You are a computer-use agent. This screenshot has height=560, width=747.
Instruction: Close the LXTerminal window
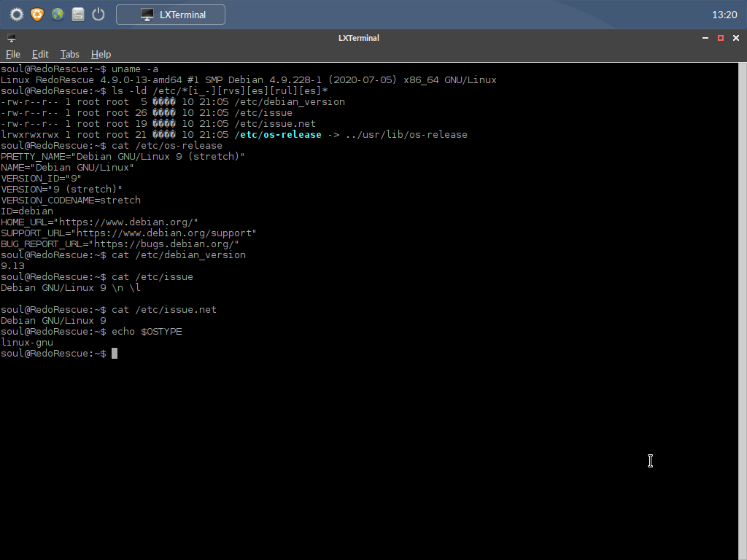click(x=736, y=38)
